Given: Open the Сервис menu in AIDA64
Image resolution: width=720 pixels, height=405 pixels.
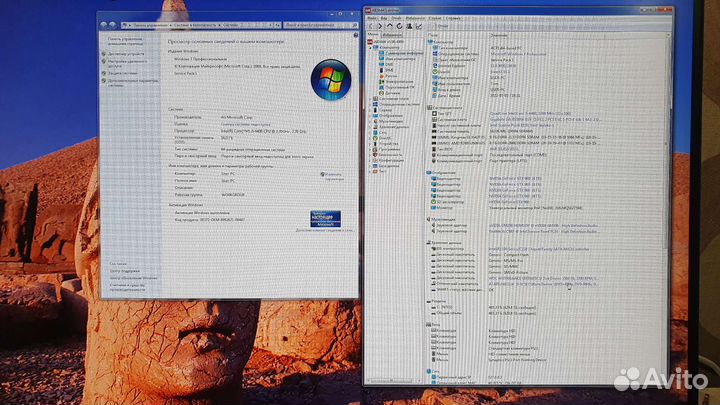Looking at the screenshot, I should [x=434, y=18].
